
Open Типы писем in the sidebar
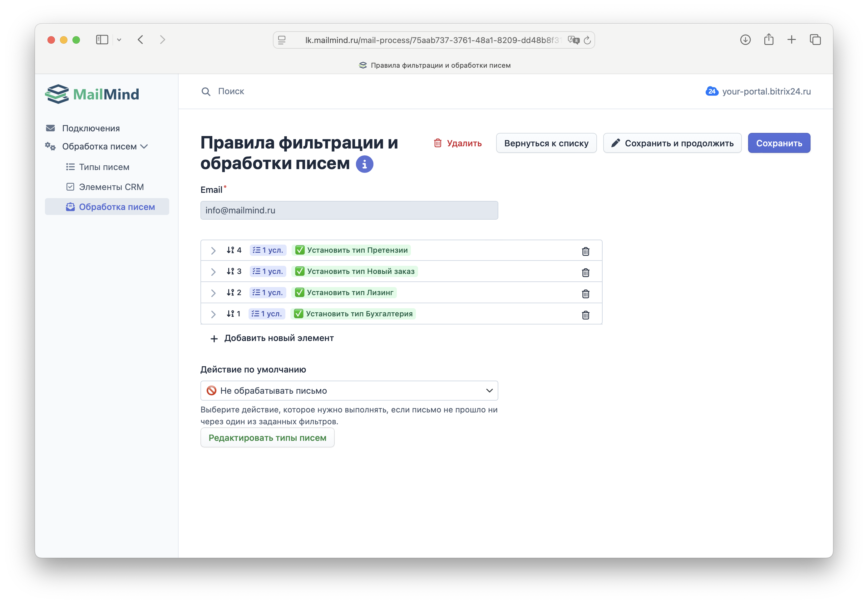(104, 167)
